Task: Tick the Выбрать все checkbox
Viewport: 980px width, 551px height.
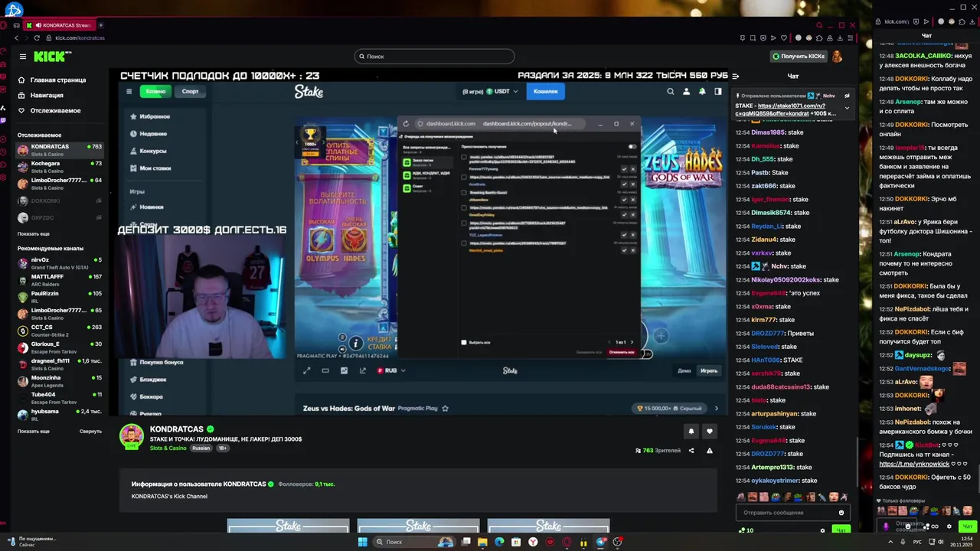Action: coord(463,342)
